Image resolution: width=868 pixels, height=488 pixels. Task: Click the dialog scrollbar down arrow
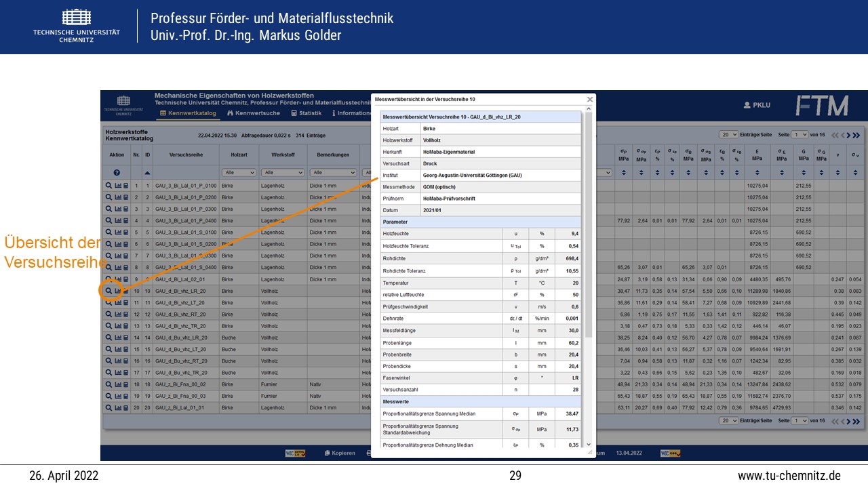click(x=589, y=445)
